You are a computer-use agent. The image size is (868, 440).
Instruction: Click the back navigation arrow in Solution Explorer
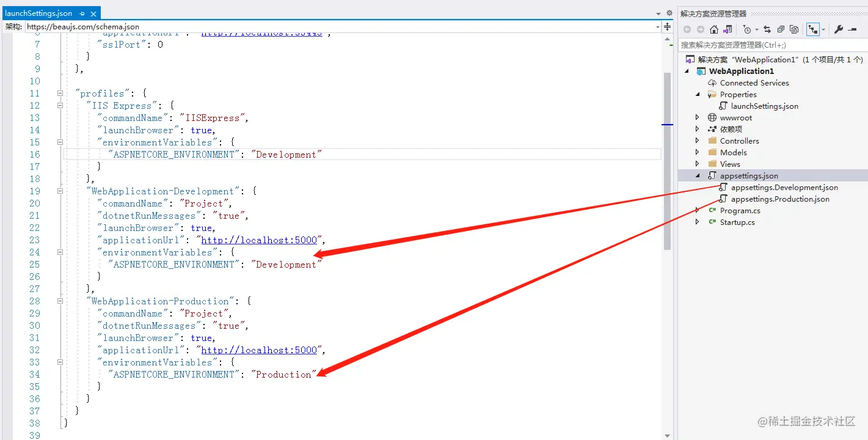688,28
